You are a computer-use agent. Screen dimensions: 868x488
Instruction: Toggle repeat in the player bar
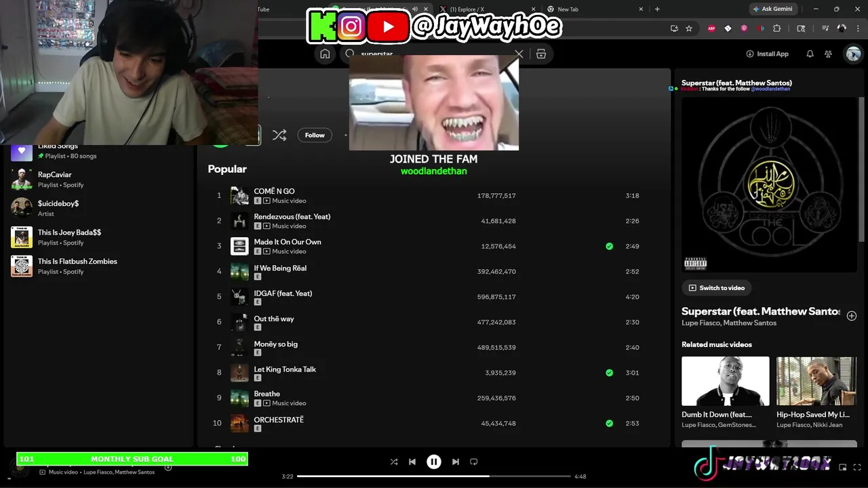tap(474, 462)
